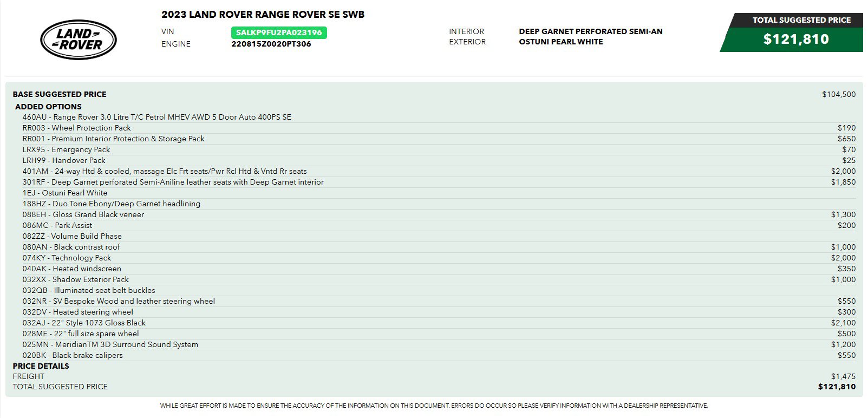This screenshot has width=868, height=418.
Task: Click the Land Rover logo
Action: [x=79, y=40]
